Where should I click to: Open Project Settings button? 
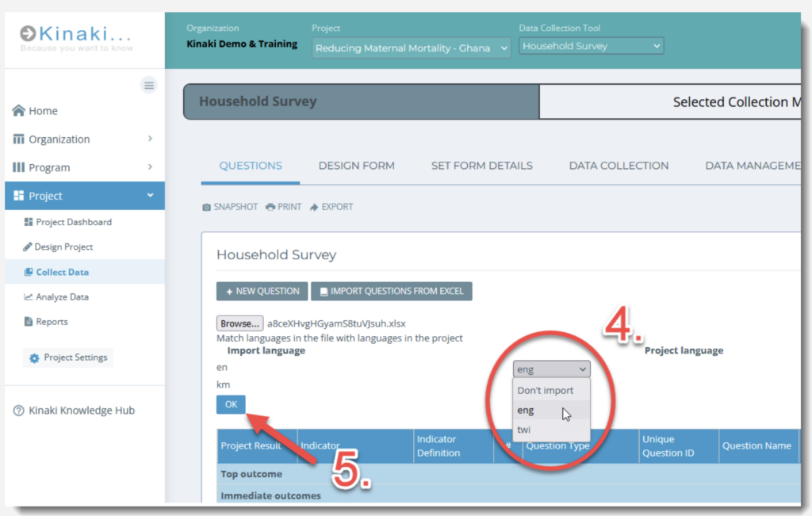click(x=68, y=357)
